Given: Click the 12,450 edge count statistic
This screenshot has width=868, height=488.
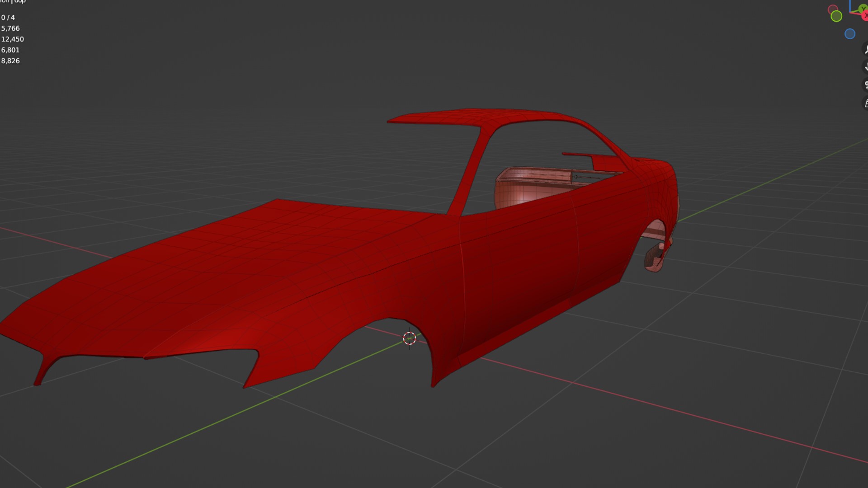Looking at the screenshot, I should [12, 39].
